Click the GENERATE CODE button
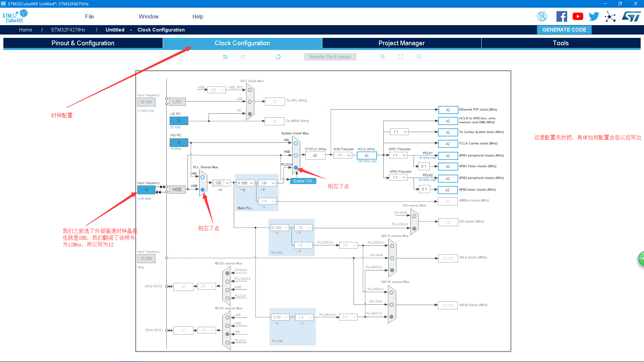Viewport: 644px width, 362px height. click(x=564, y=30)
